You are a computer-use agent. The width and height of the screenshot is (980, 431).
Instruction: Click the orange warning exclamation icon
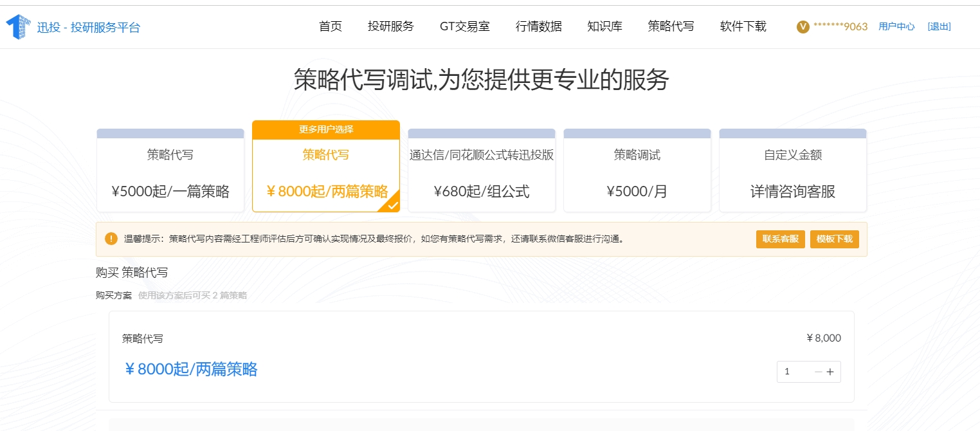(x=111, y=239)
